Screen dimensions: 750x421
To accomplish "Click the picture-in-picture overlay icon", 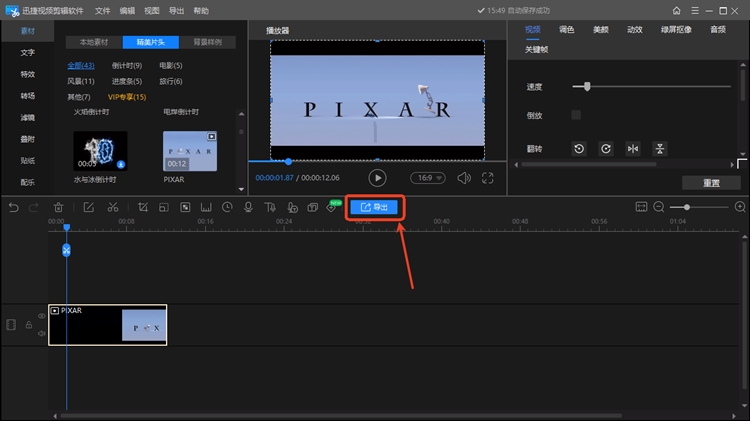I will point(313,207).
